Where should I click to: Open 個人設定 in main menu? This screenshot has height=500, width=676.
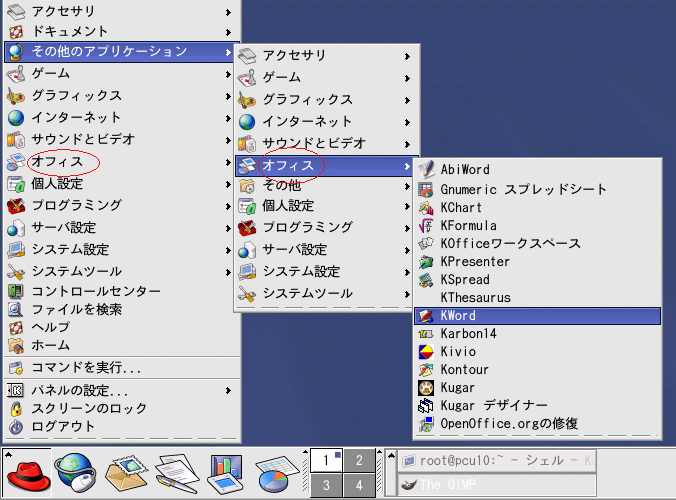pyautogui.click(x=119, y=184)
